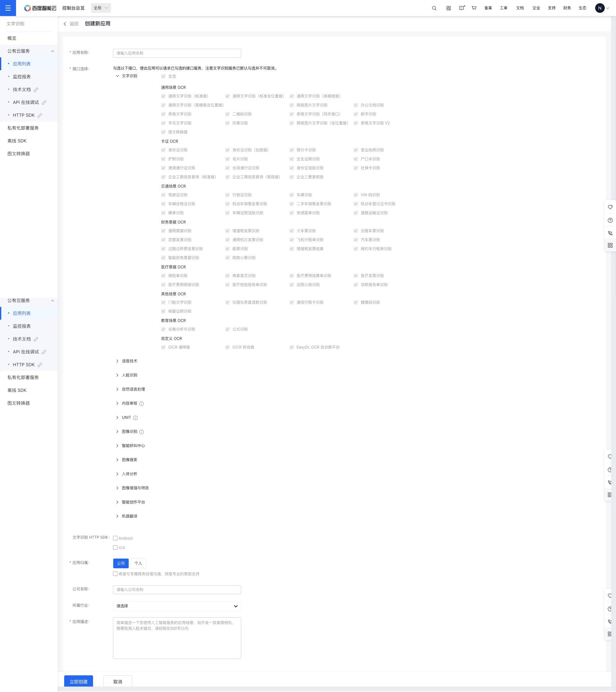Viewport: 616px width, 692px height.
Task: Click the hamburger menu icon
Action: click(x=8, y=8)
